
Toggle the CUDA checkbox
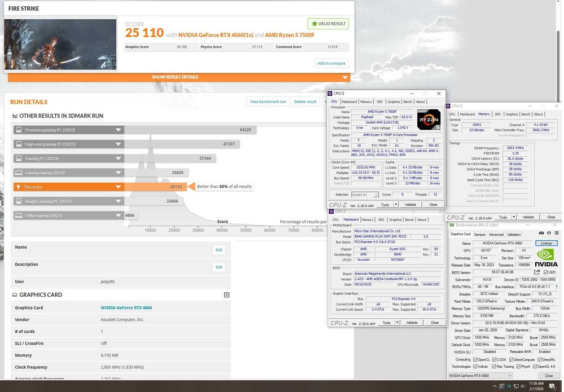pyautogui.click(x=494, y=359)
